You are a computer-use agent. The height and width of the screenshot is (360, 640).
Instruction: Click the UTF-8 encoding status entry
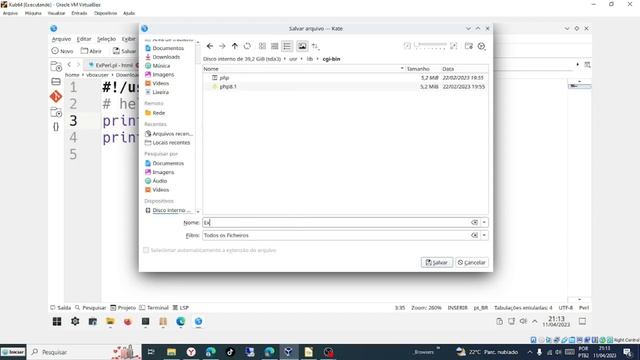[x=566, y=308]
